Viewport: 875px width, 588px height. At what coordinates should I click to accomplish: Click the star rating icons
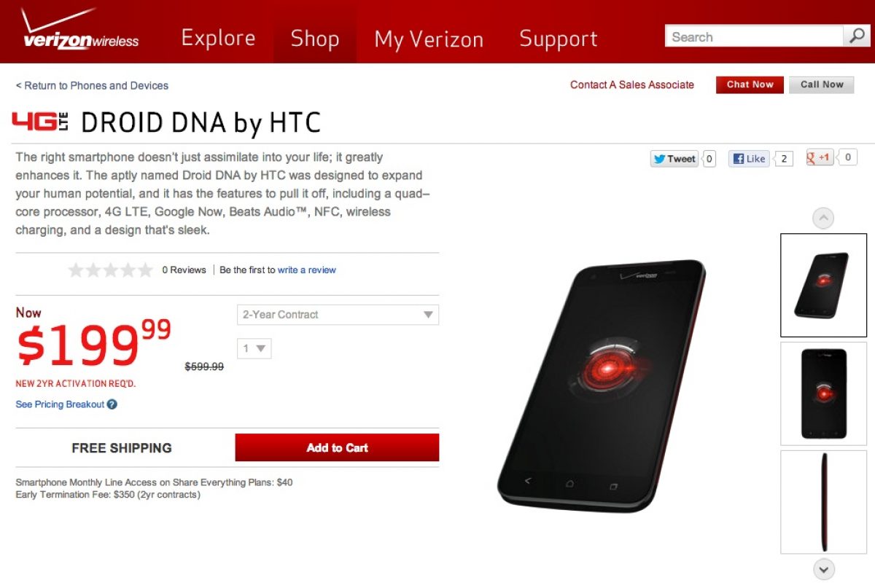[111, 270]
